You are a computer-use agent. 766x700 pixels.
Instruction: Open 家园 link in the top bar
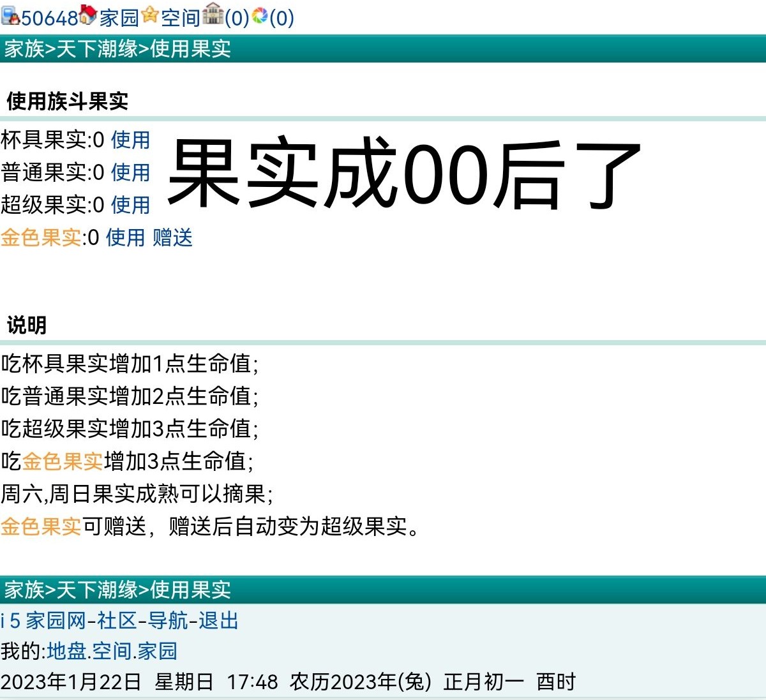point(119,18)
